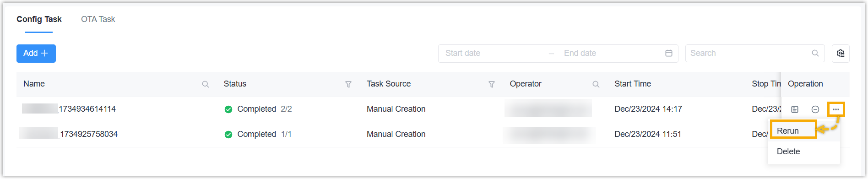
Task: View details icon for task 1734934614114
Action: point(795,109)
